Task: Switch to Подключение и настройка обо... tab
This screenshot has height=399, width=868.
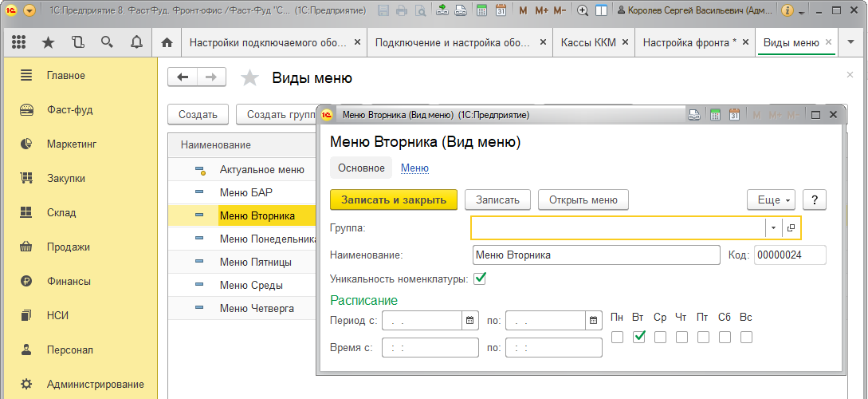Action: pyautogui.click(x=460, y=42)
